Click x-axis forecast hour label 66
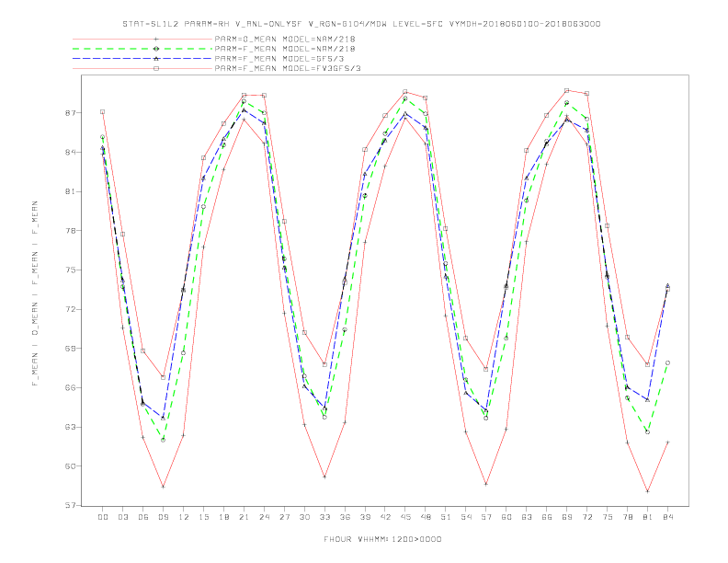Viewport: 728px width, 563px height. 547,517
